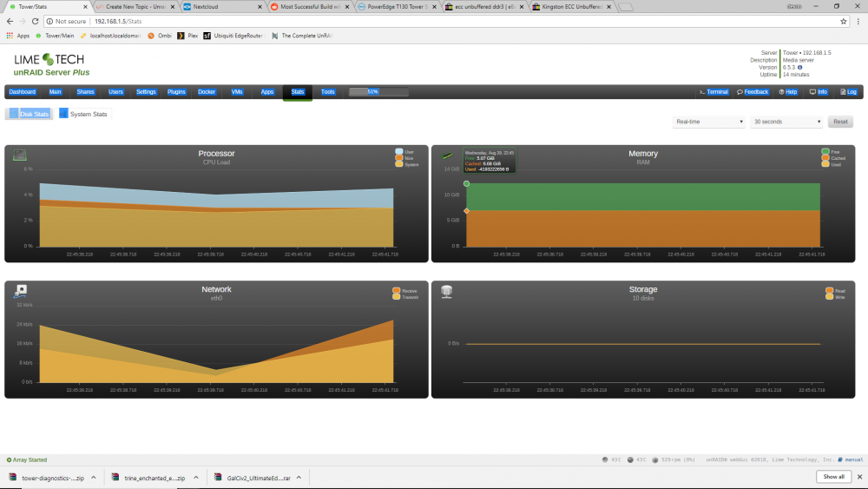Bookmark page with the star icon
Viewport: 868px width, 489px height.
click(x=844, y=21)
